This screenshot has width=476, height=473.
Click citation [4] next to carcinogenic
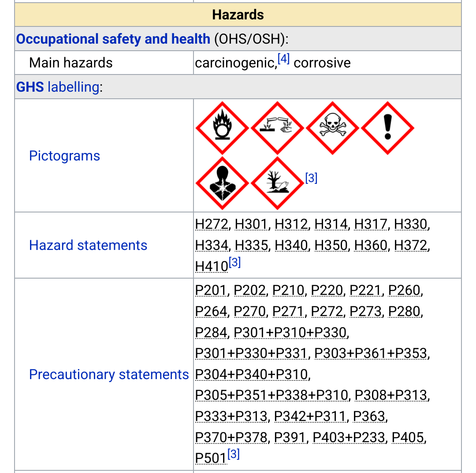(x=283, y=59)
